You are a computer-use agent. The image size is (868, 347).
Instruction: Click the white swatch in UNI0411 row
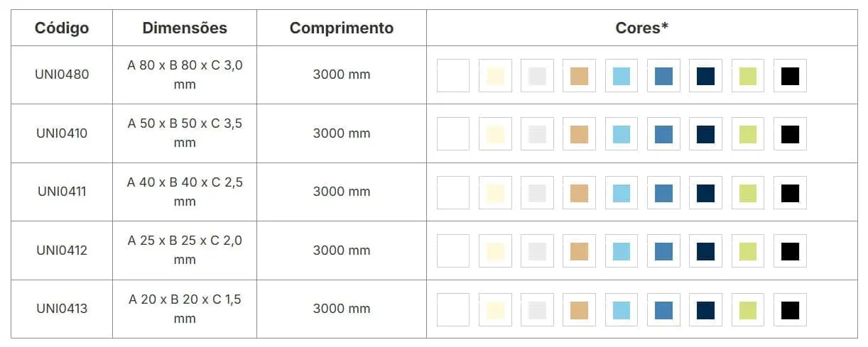tap(453, 193)
